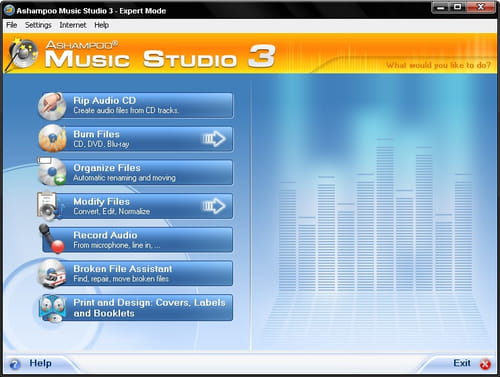Image resolution: width=500 pixels, height=377 pixels.
Task: Click the red Exit cross icon
Action: pos(485,364)
